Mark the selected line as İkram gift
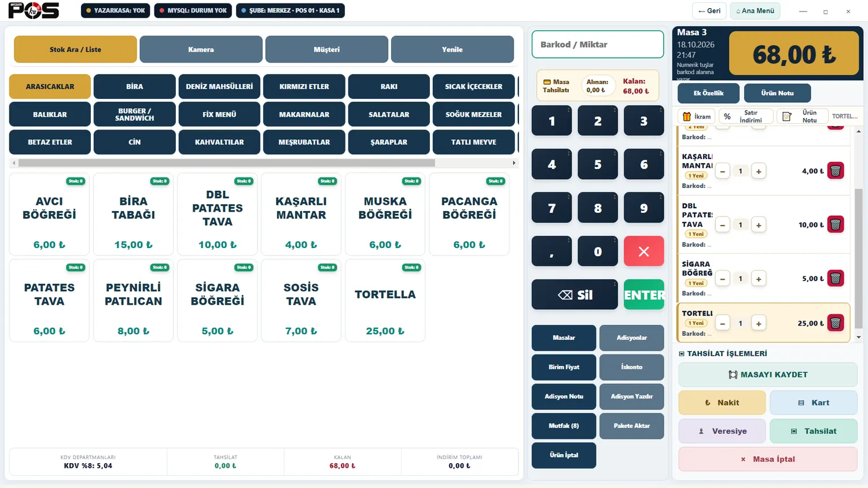 click(x=697, y=116)
